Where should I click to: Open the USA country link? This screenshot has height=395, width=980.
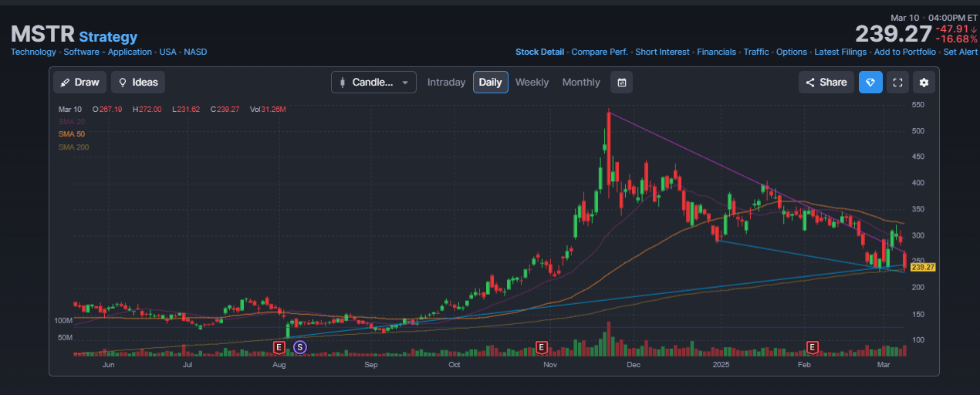click(x=167, y=52)
